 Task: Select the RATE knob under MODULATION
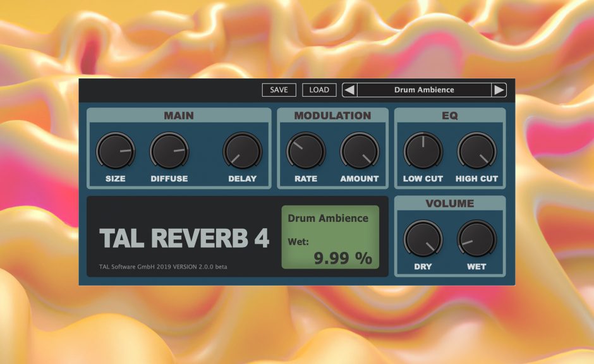(x=305, y=152)
